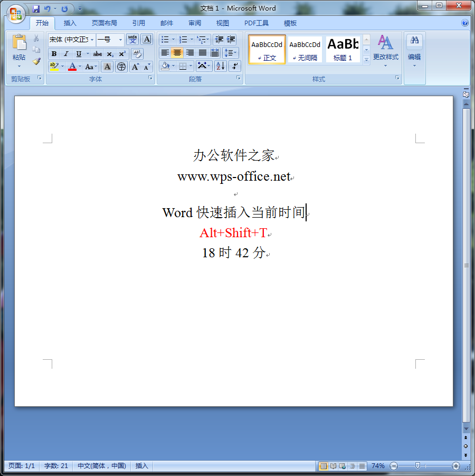Open the Clipboard pane launcher
Viewport: 475px width, 476px height.
(40, 78)
